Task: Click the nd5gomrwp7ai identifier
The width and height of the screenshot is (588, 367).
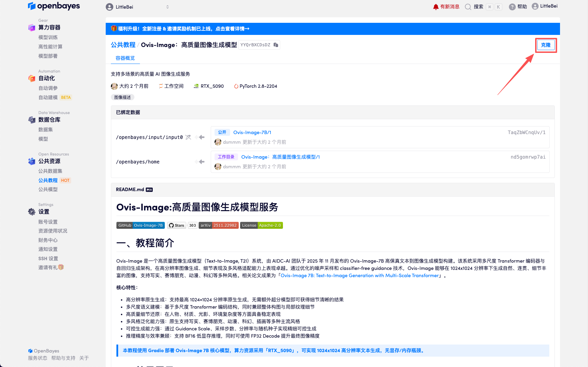Action: 528,157
